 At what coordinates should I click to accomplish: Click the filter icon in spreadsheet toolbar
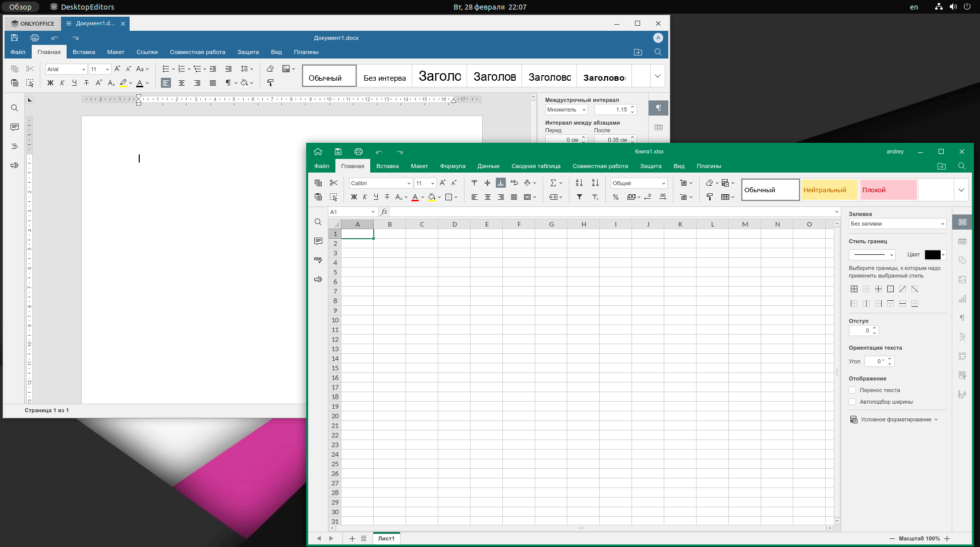point(580,197)
